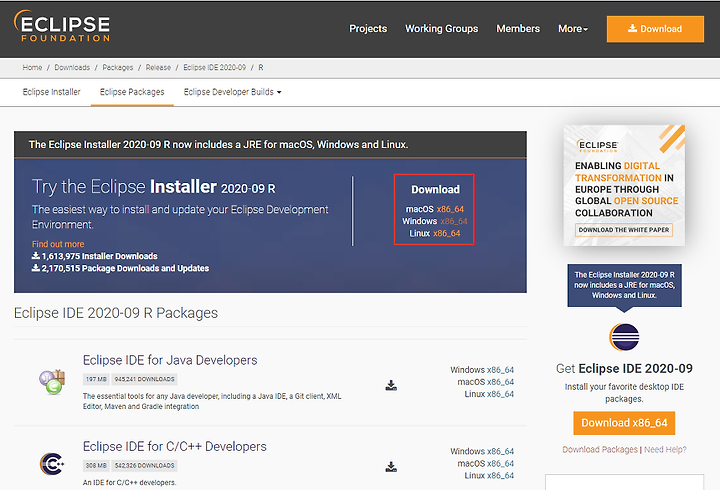Click the Find out more link
The width and height of the screenshot is (720, 490).
click(x=58, y=244)
